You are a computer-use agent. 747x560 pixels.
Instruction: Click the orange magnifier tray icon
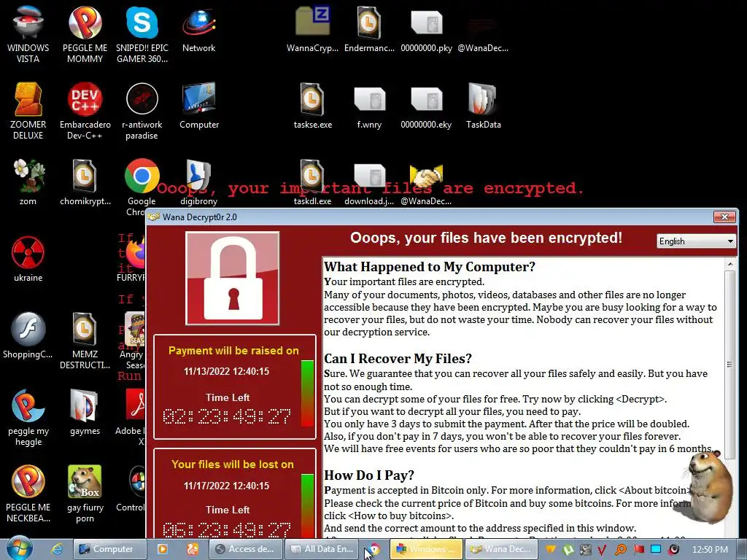click(x=621, y=550)
